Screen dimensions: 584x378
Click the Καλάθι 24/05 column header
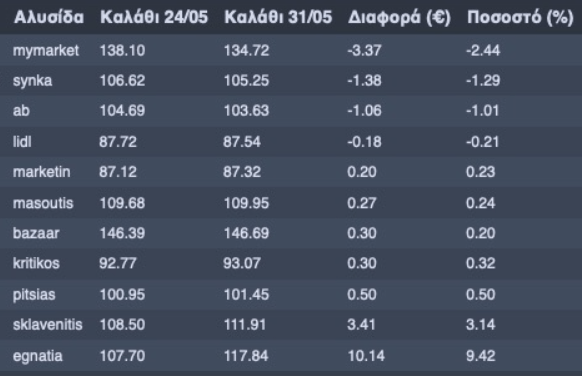tap(154, 17)
